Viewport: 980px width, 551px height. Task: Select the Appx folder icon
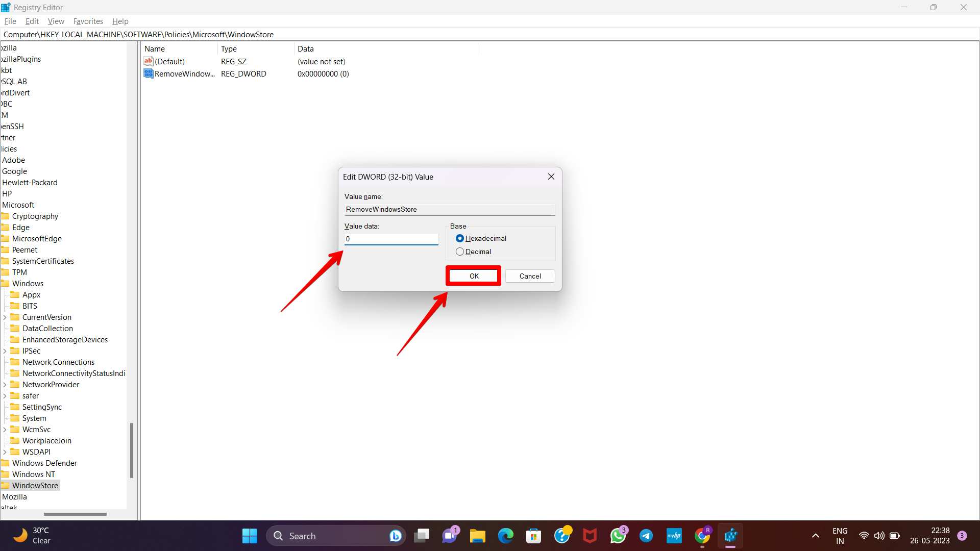[x=15, y=295]
